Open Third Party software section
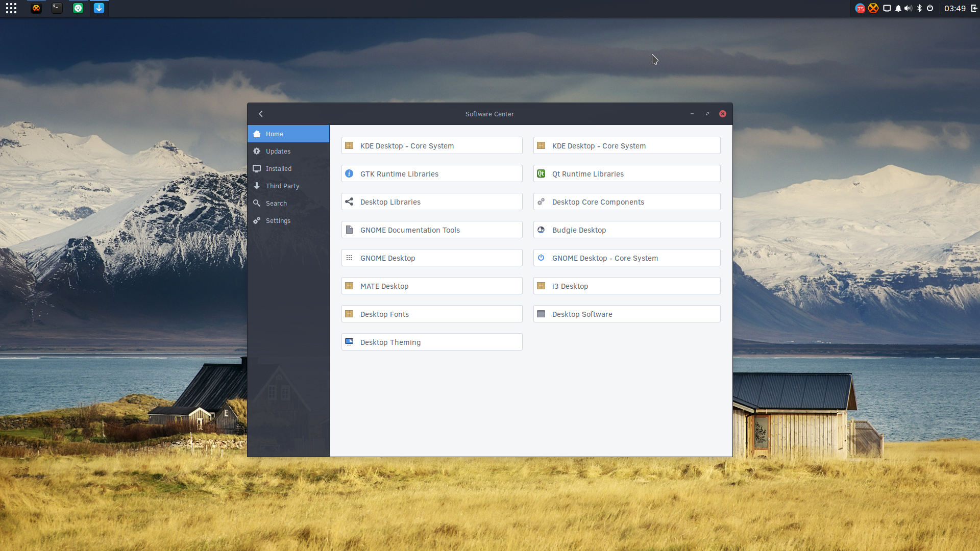980x551 pixels. (x=288, y=186)
